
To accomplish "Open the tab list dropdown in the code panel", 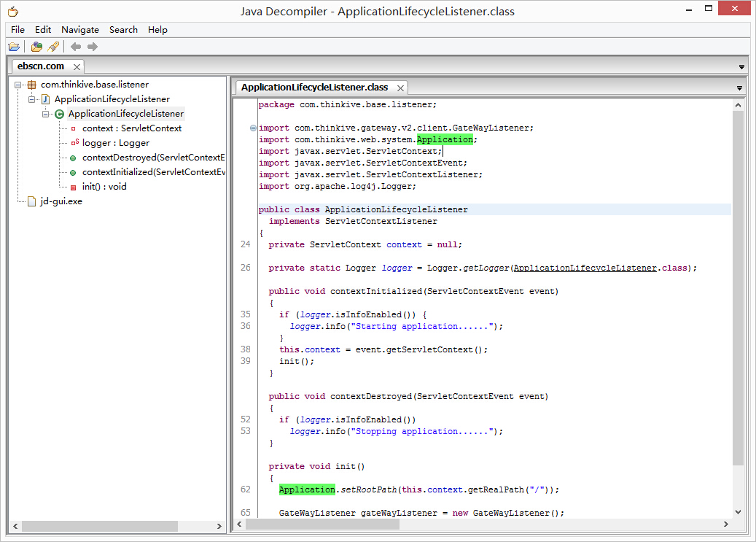I will 739,88.
